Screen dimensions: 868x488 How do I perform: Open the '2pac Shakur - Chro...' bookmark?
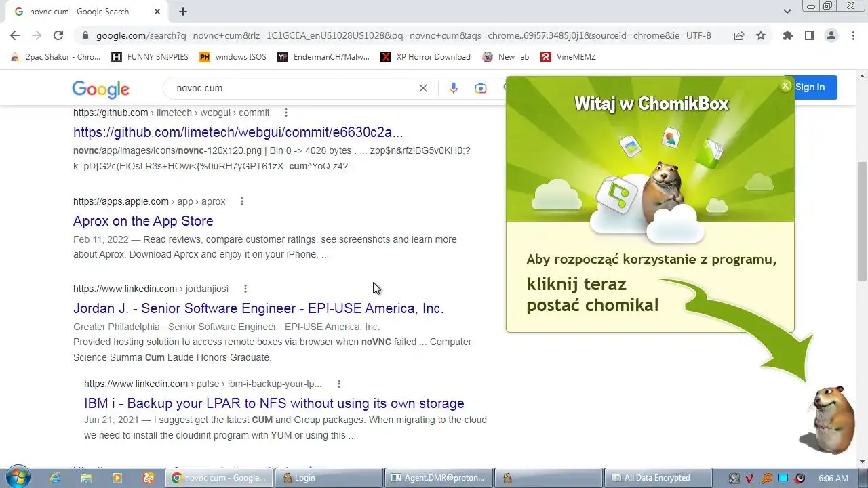55,57
